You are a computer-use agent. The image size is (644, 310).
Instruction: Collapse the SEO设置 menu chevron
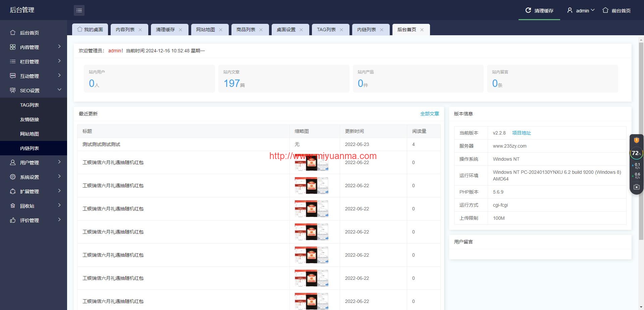(59, 90)
